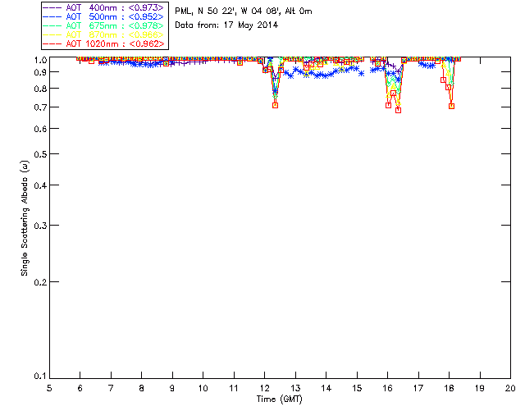Click the y-axis tick label 0.7
The image size is (525, 420).
40,107
